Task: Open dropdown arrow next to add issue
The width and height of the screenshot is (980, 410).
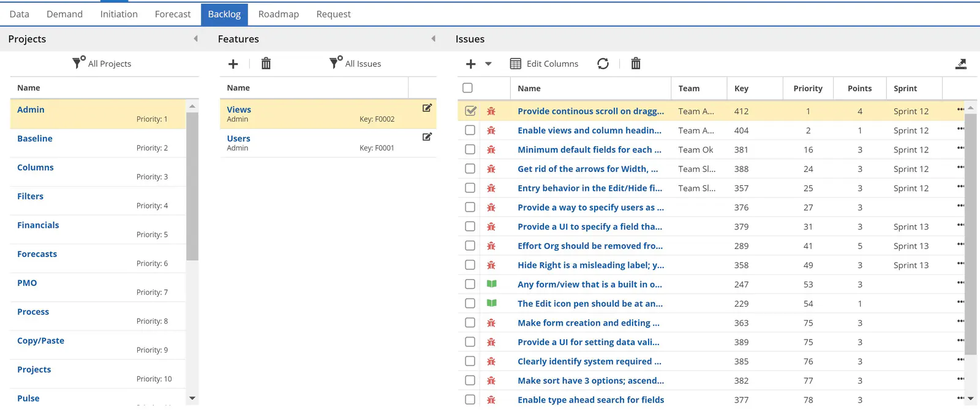Action: 488,64
